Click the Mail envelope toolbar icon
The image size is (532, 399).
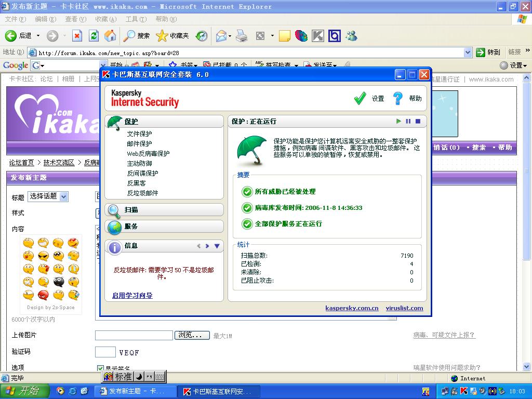pos(221,36)
